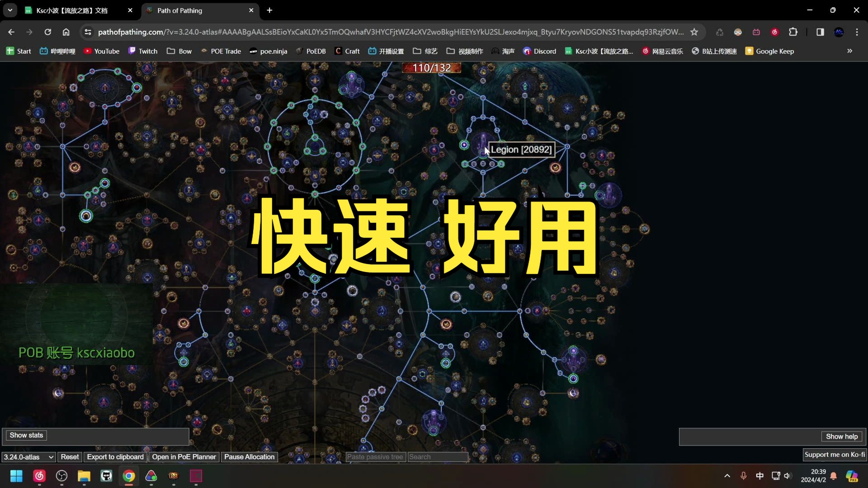Click the Show stats button
The height and width of the screenshot is (488, 868).
pyautogui.click(x=26, y=435)
